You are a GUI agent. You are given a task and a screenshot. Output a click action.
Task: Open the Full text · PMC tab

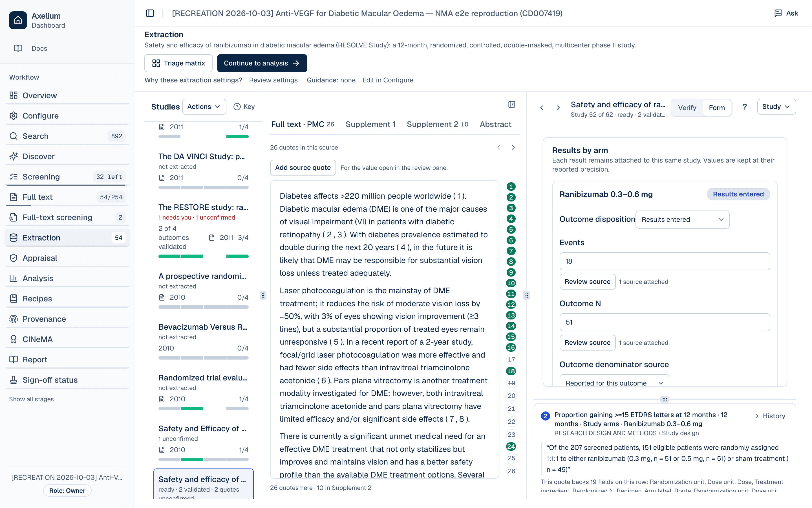click(302, 124)
